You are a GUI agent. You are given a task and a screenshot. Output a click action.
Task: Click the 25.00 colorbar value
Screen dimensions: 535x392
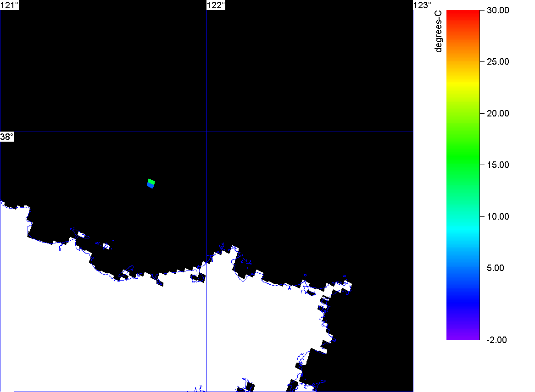(498, 62)
